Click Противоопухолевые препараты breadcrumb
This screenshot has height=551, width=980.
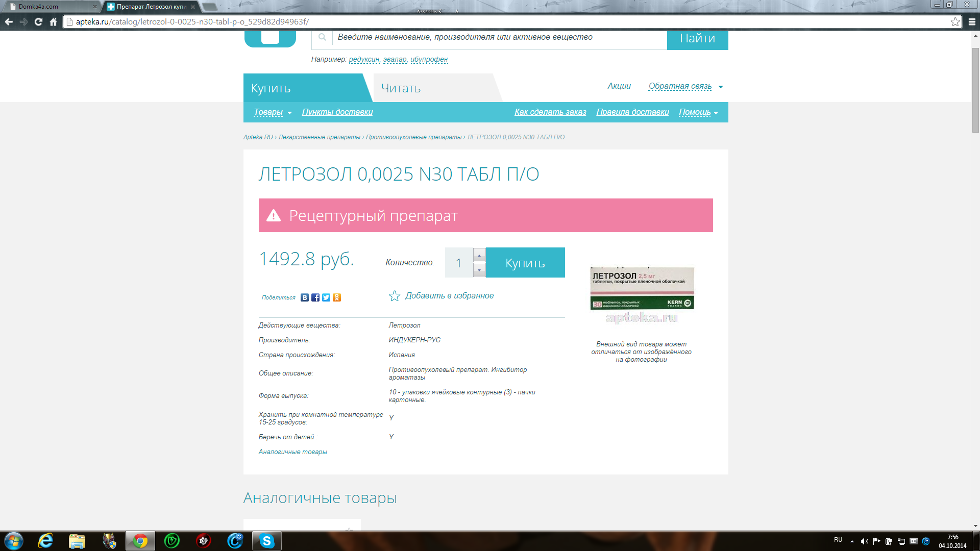tap(414, 137)
